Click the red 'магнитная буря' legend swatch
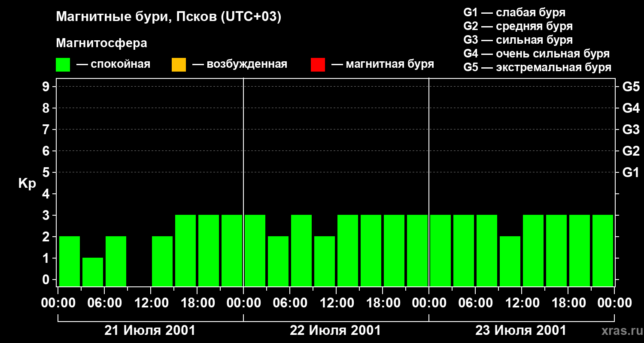Viewport: 644px width, 343px height. pyautogui.click(x=318, y=65)
